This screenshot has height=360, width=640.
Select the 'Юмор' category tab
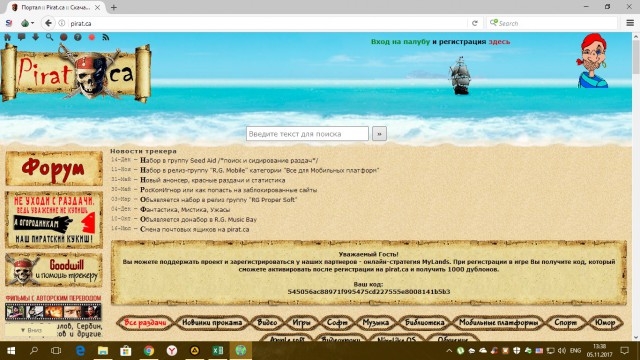(x=605, y=322)
